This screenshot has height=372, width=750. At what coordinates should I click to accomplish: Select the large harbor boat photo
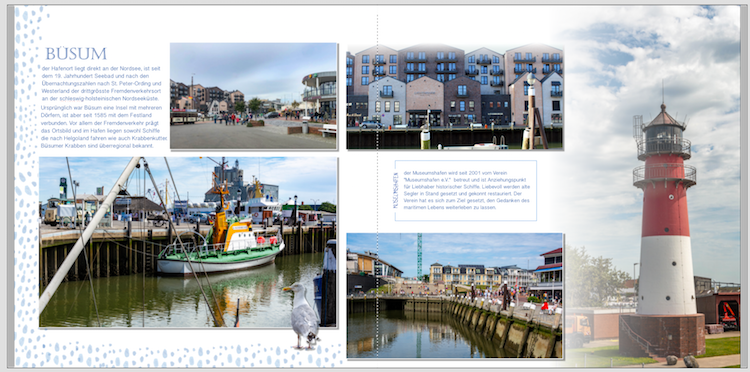[188, 242]
